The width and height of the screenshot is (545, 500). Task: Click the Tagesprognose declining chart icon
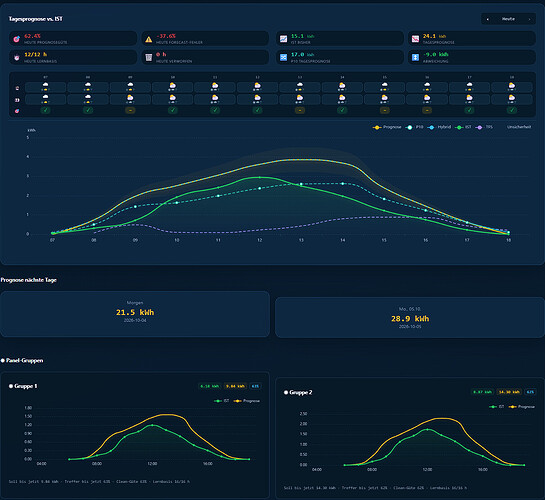[x=415, y=39]
